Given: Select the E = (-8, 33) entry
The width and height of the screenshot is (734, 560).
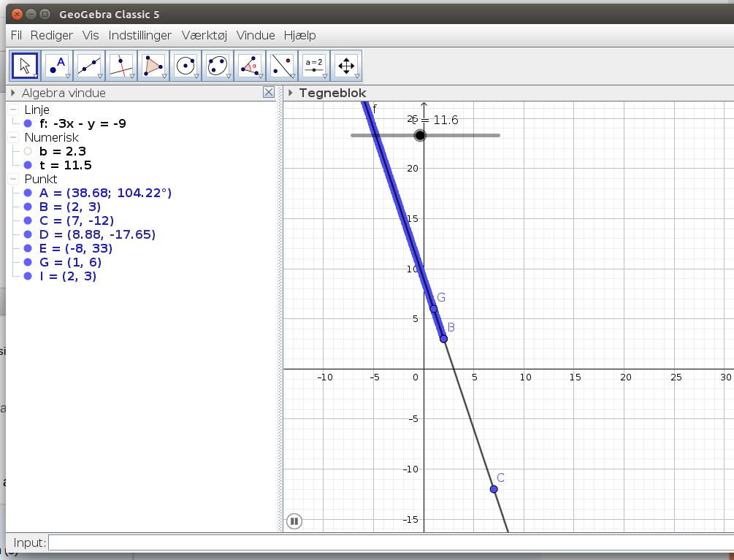Looking at the screenshot, I should [76, 248].
